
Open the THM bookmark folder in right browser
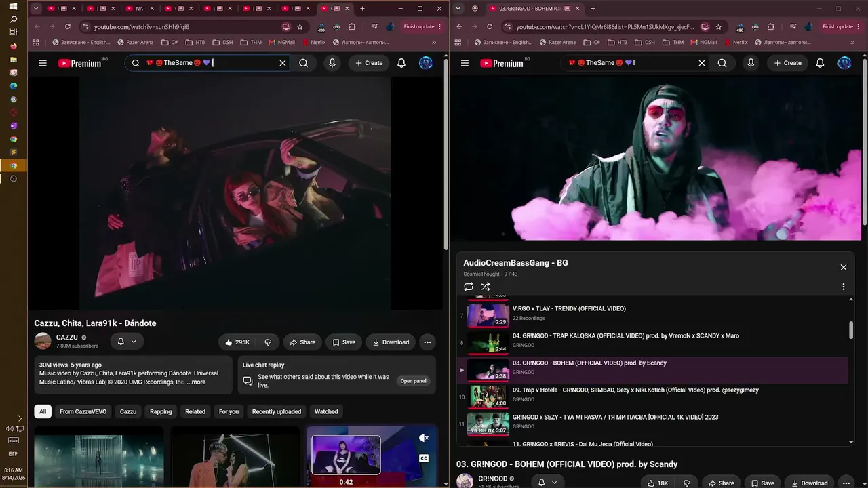[x=673, y=42]
